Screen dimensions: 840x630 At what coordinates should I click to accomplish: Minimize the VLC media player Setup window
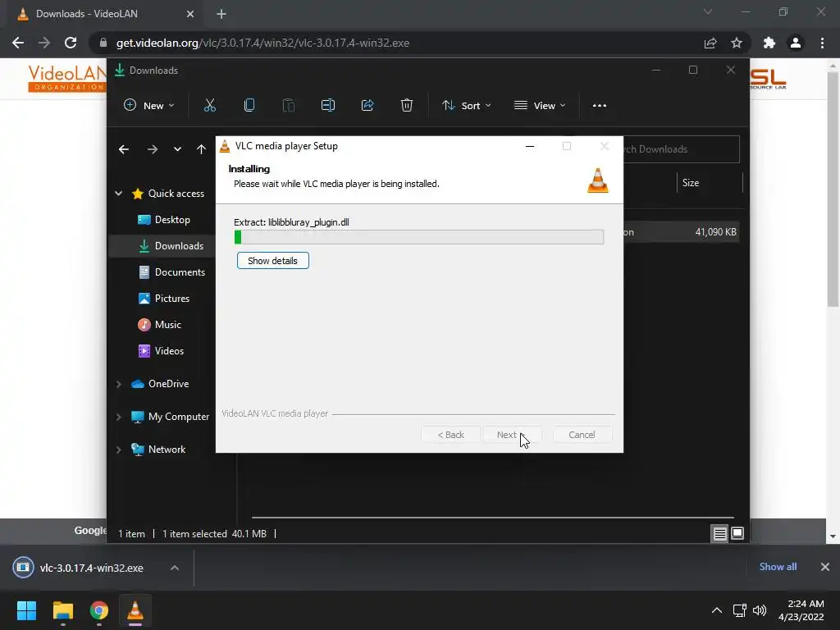point(530,146)
